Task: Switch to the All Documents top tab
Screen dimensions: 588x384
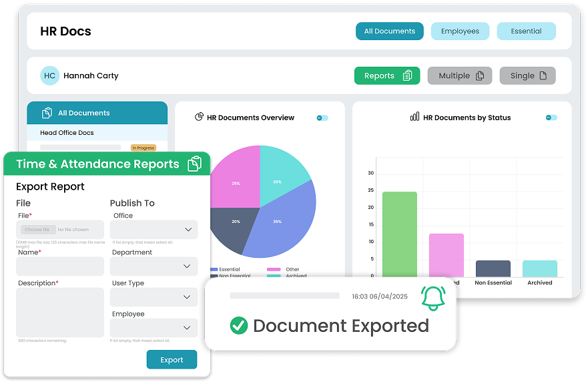Action: click(390, 31)
